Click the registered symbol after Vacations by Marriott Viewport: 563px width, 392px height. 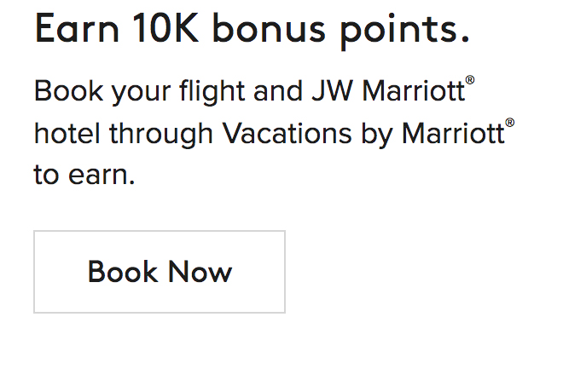509,124
